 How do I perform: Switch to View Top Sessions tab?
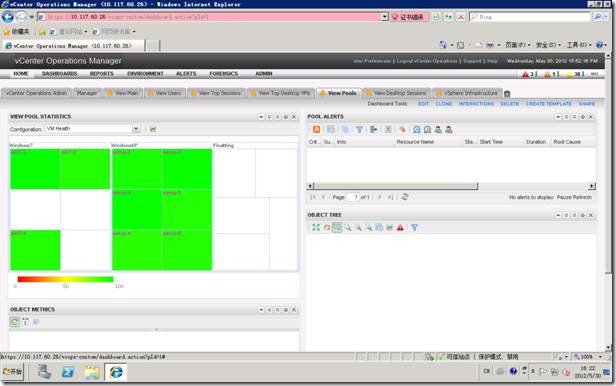216,93
